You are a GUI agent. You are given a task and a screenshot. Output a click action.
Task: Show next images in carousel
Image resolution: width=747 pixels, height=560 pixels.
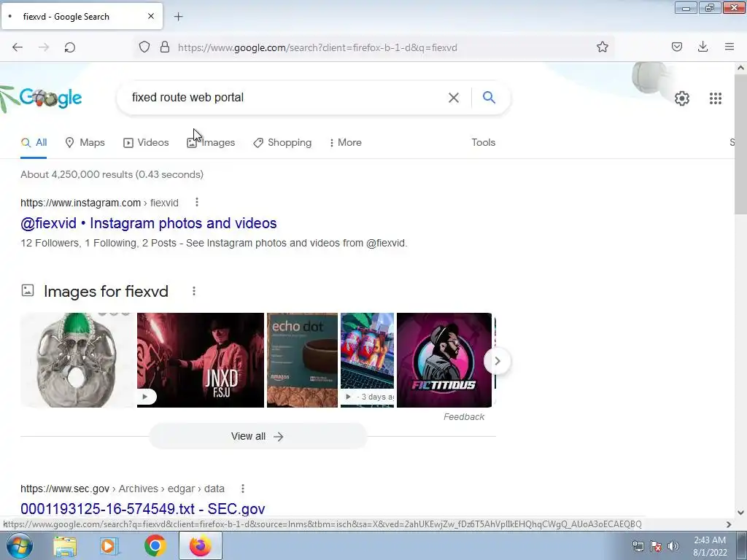pyautogui.click(x=497, y=361)
